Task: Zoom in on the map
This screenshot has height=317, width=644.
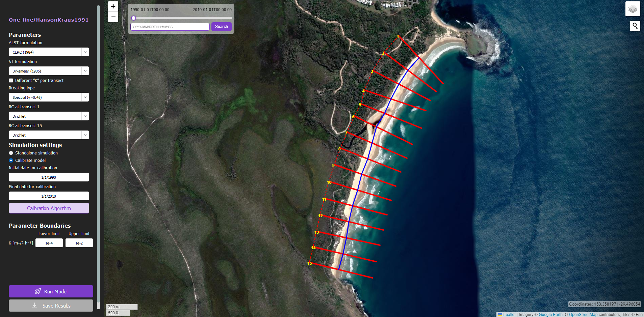Action: 113,6
